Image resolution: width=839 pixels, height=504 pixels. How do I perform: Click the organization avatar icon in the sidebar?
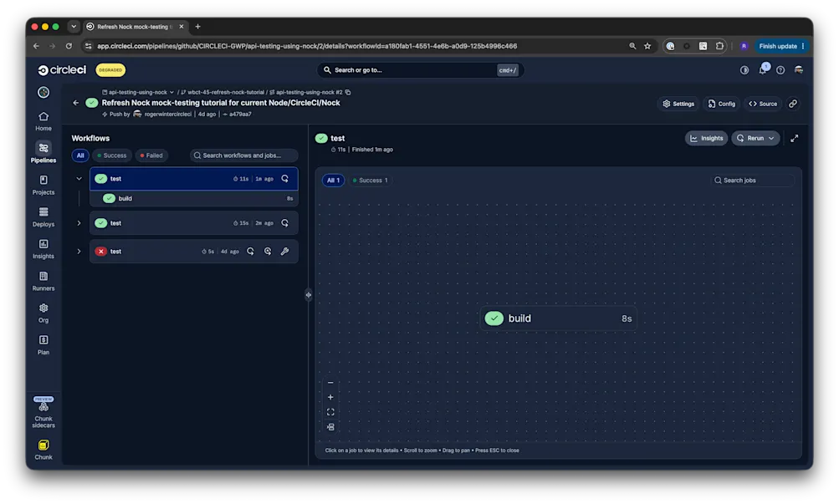pos(43,92)
